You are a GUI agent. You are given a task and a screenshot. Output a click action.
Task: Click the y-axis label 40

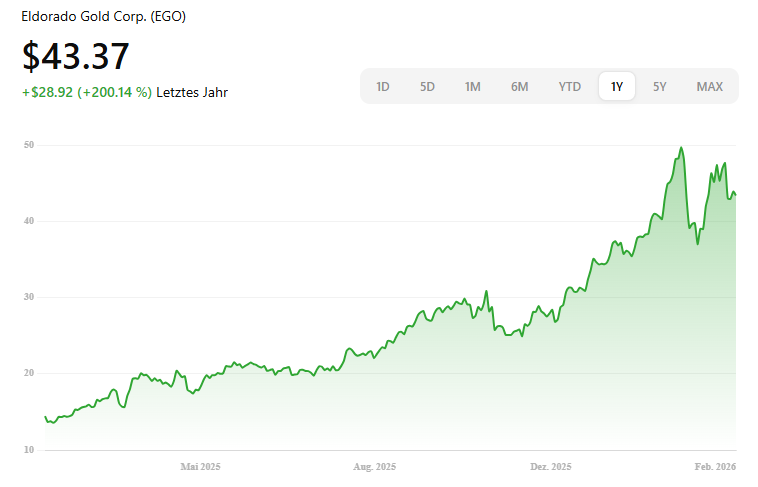click(x=29, y=221)
